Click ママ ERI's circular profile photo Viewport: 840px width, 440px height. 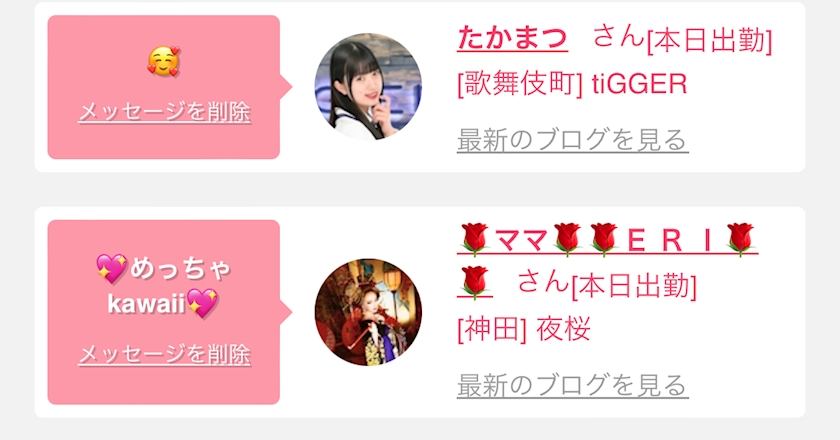368,312
